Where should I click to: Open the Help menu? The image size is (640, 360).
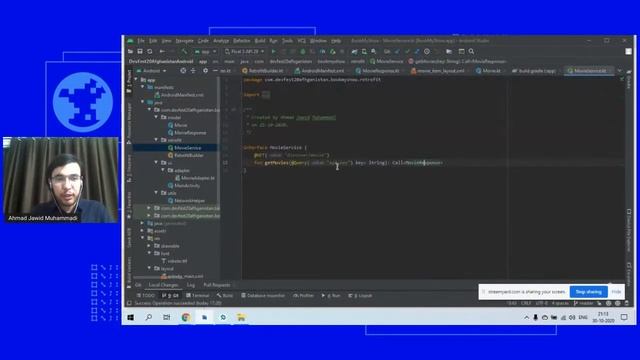click(336, 41)
